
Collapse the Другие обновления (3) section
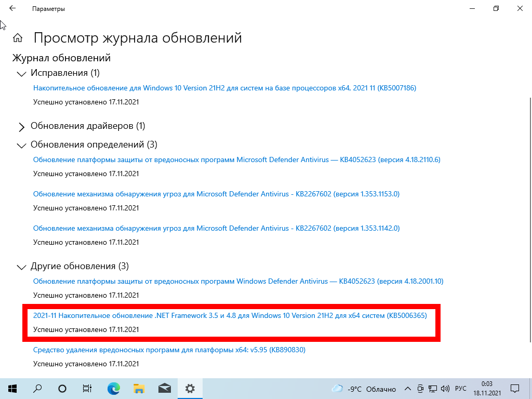point(21,267)
